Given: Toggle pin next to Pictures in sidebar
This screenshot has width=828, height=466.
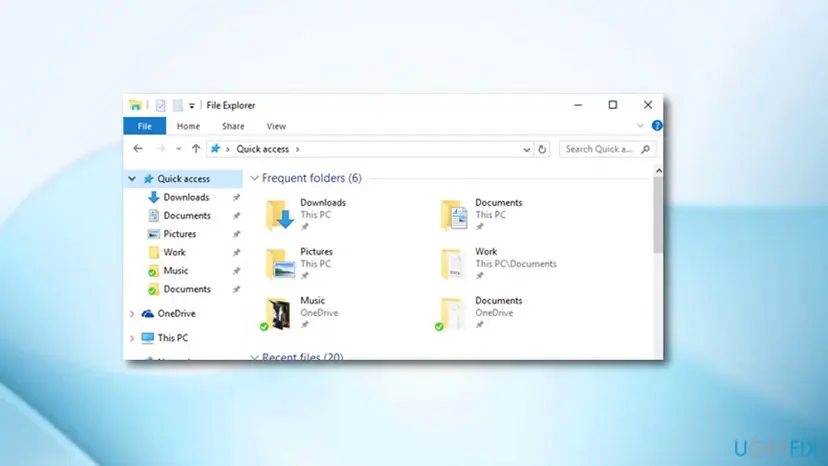Looking at the screenshot, I should tap(236, 234).
